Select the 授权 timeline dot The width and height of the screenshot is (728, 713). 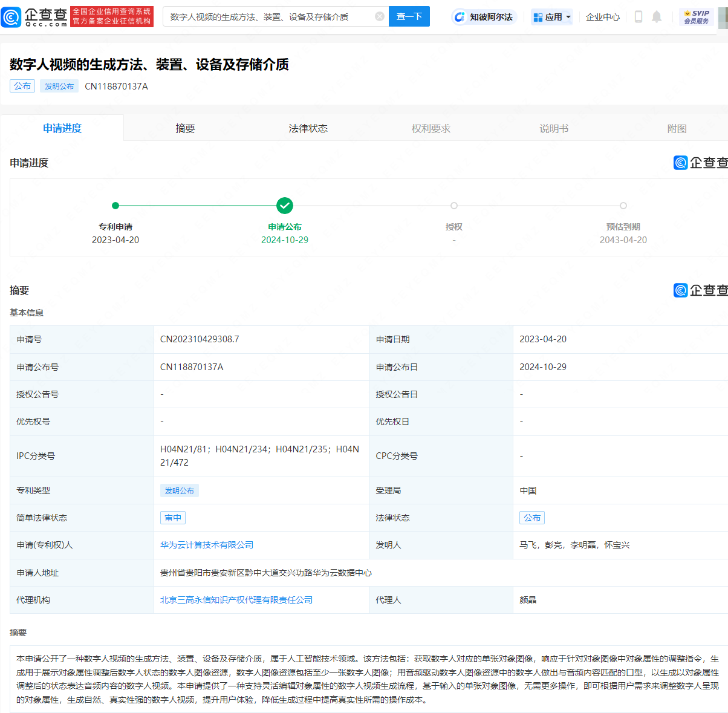tap(454, 206)
